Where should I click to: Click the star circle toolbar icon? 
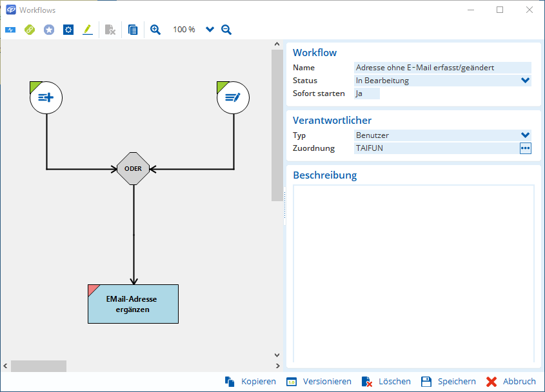point(49,30)
